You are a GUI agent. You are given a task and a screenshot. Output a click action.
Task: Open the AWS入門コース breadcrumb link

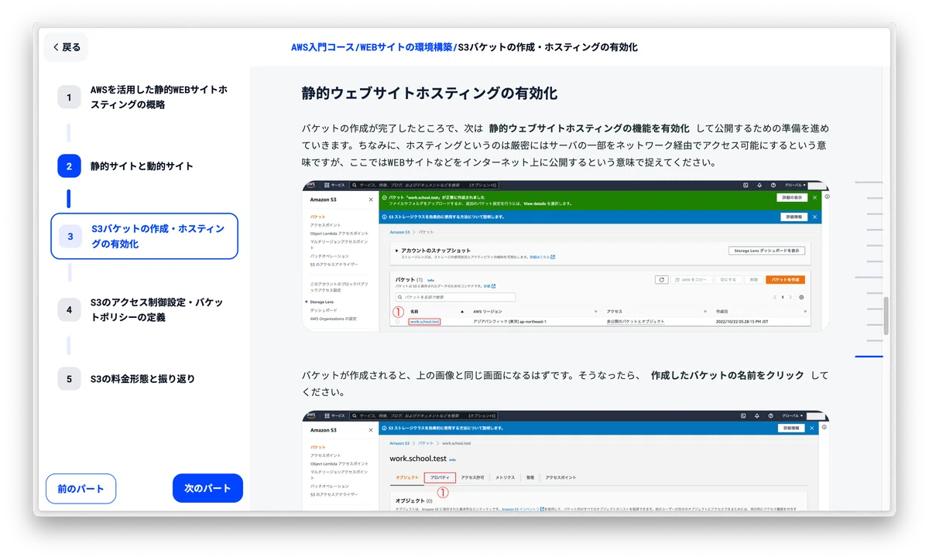pos(322,47)
